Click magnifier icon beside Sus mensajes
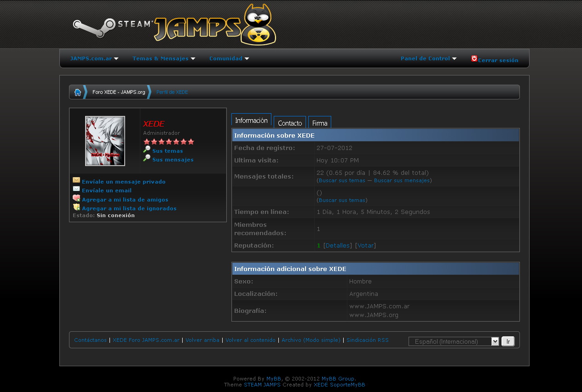 [147, 158]
